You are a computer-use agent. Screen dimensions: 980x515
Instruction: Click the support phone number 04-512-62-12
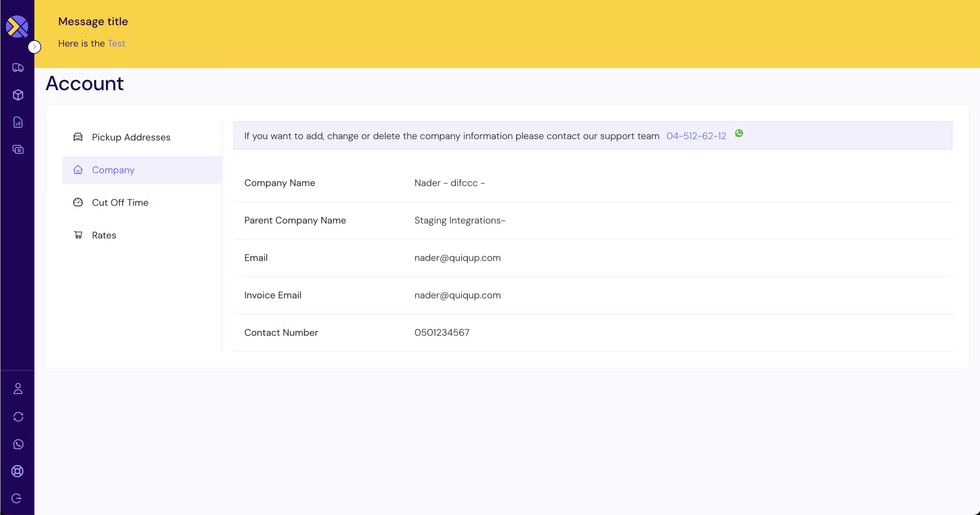696,136
